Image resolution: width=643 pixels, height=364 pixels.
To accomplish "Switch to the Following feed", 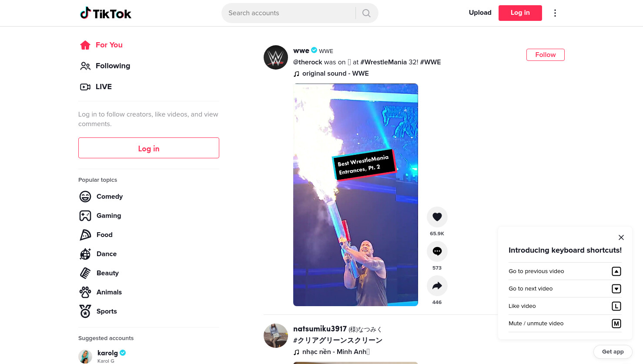I will click(105, 66).
